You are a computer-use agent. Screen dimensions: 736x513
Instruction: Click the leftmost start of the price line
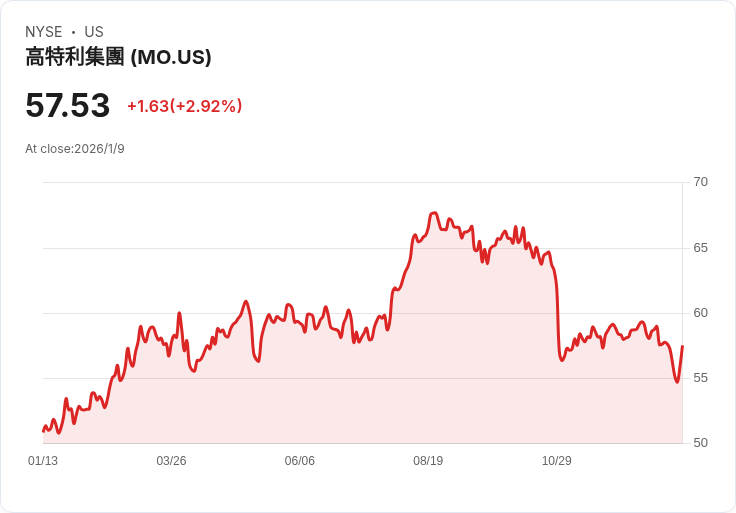pyautogui.click(x=43, y=431)
